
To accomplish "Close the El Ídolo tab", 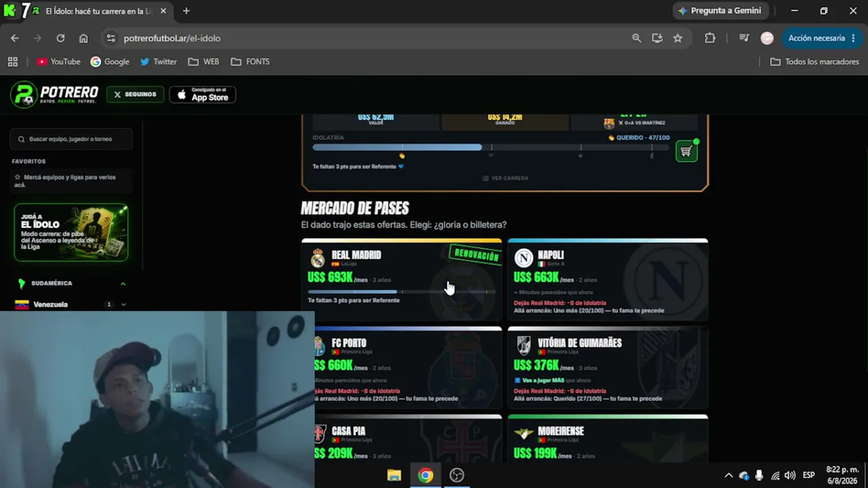I will (x=163, y=11).
